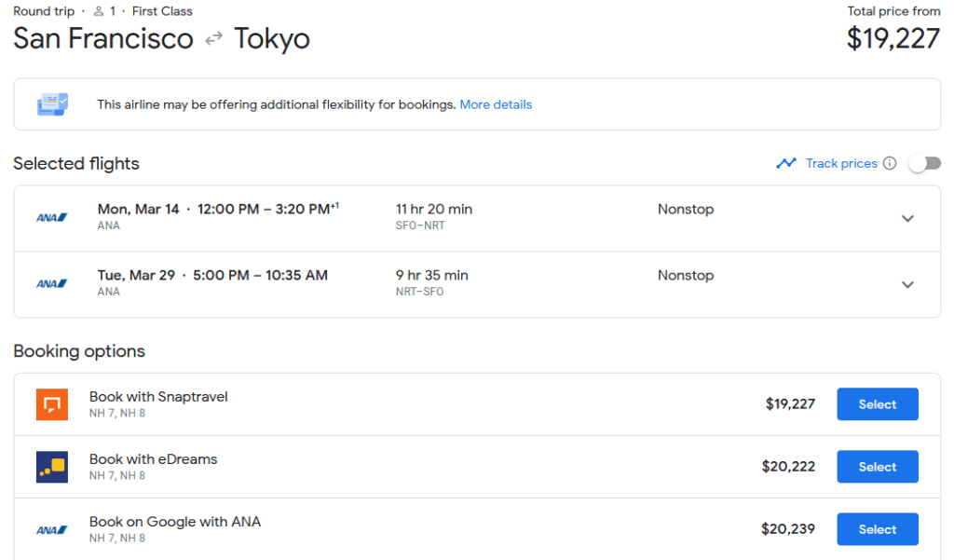Expand the Mon, Mar 14 flight details
This screenshot has height=560, width=954.
point(907,217)
